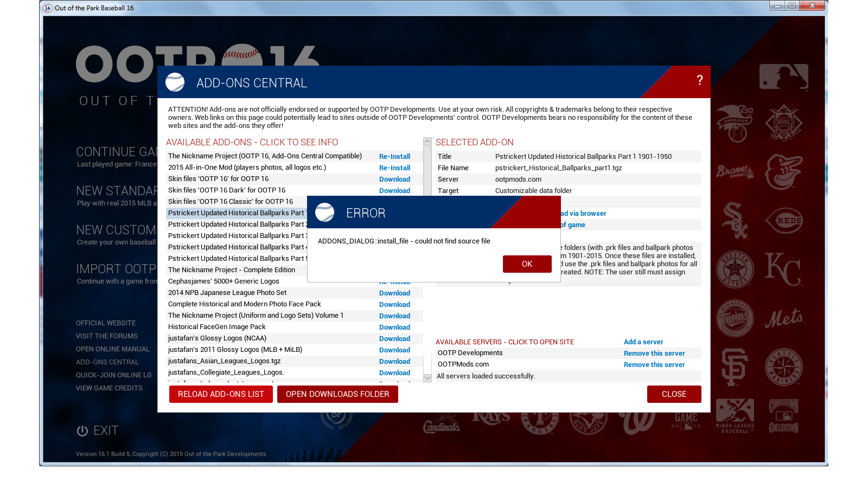Viewport: 868px width, 488px height.
Task: Open the downloads folder
Action: [x=337, y=394]
